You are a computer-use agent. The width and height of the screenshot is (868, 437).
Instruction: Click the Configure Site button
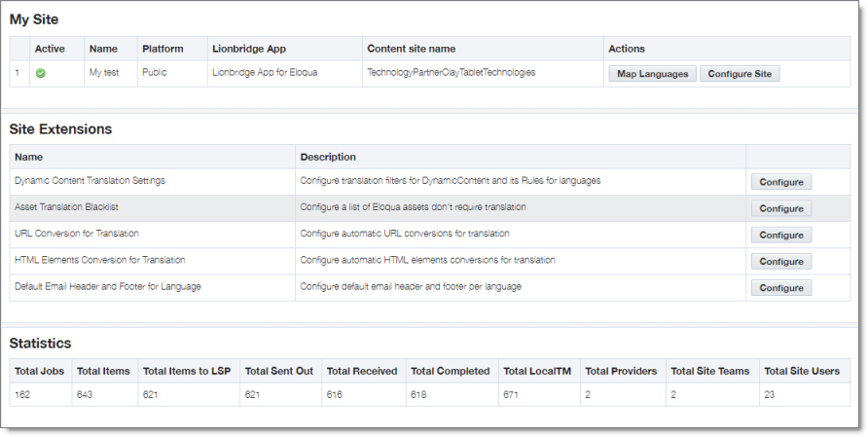tap(740, 74)
